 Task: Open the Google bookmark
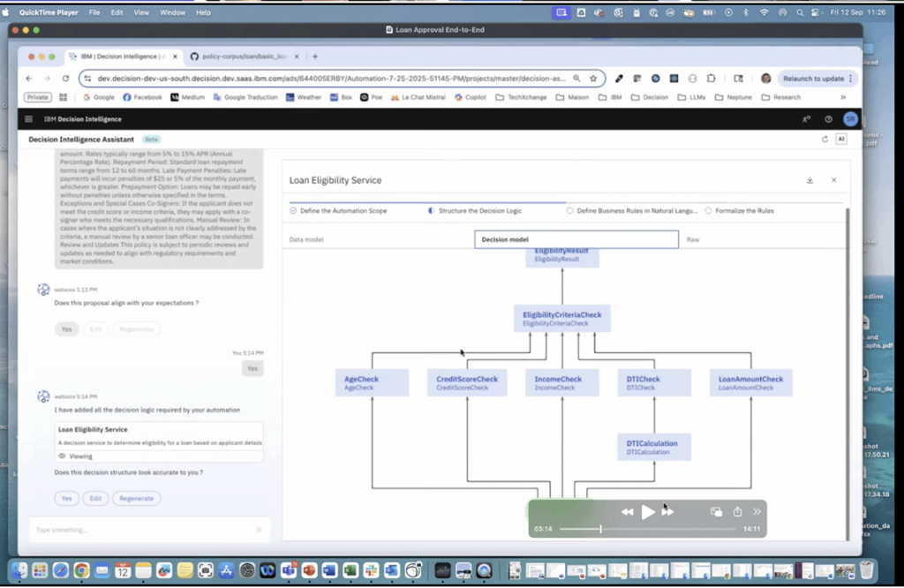[x=99, y=97]
